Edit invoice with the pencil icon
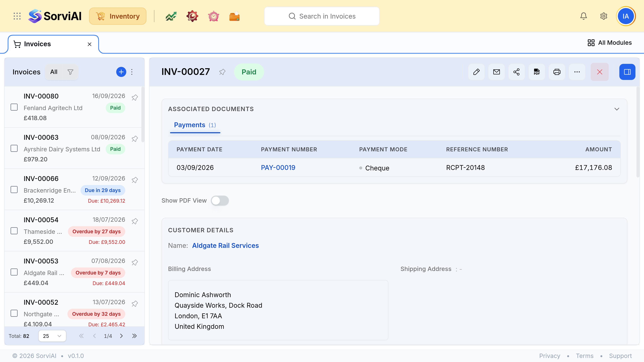 (476, 72)
